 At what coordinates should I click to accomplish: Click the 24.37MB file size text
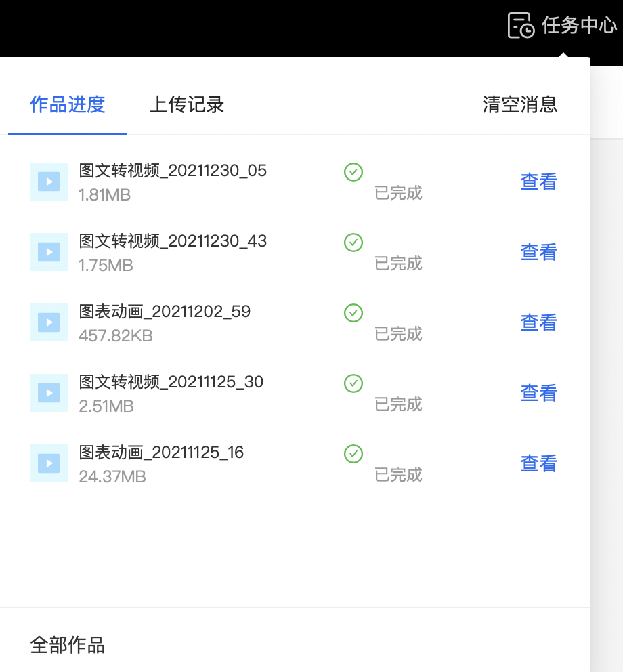(112, 477)
